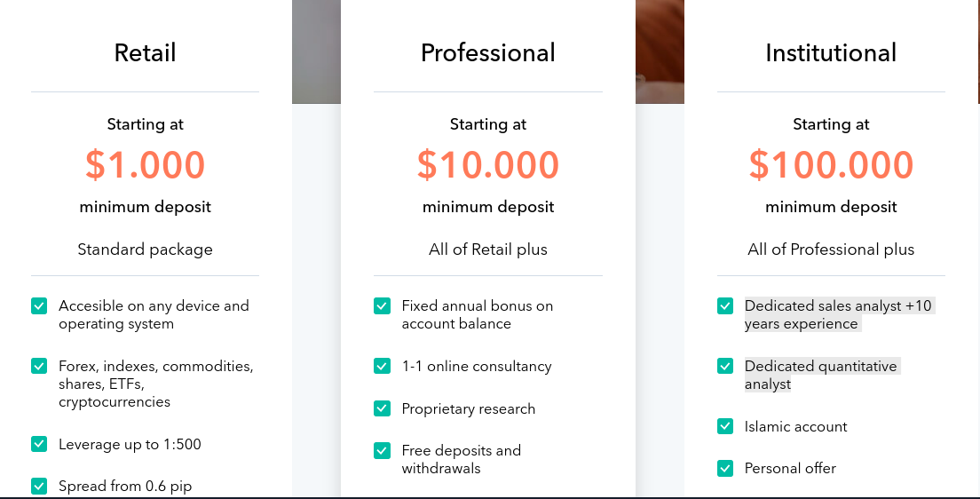
Task: Click the checkmark next to Dedicated quantitative analyst
Action: tap(725, 366)
